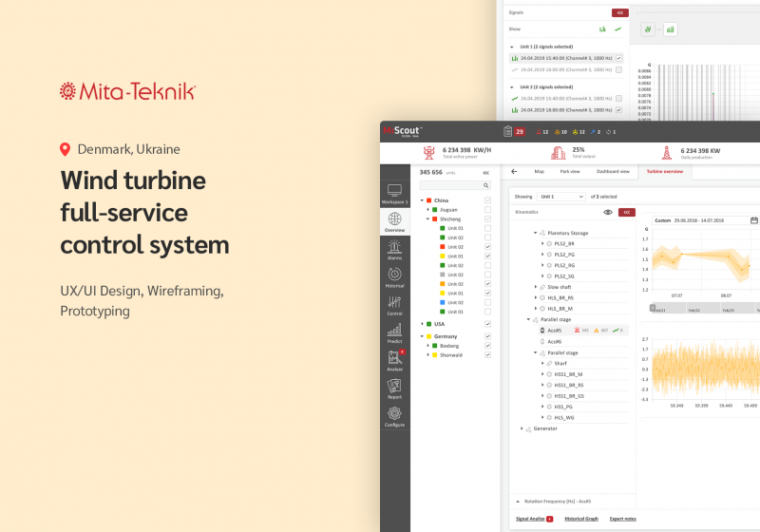The width and height of the screenshot is (760, 532).
Task: Go back with the left arrow
Action: (514, 172)
